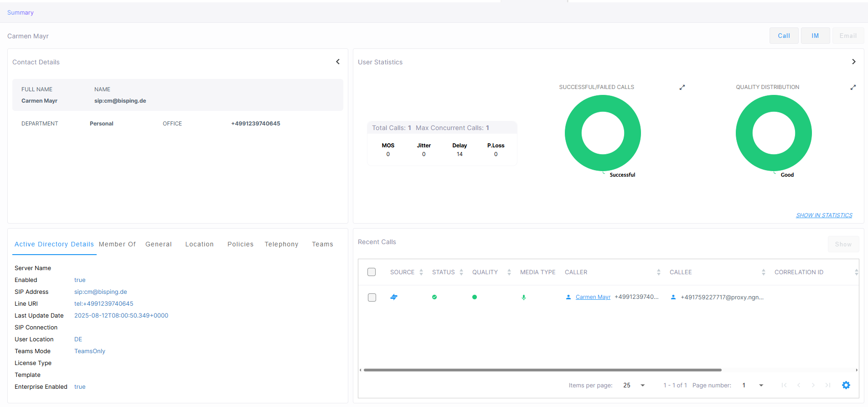Click the green status checkmark icon
The height and width of the screenshot is (407, 868).
click(434, 297)
